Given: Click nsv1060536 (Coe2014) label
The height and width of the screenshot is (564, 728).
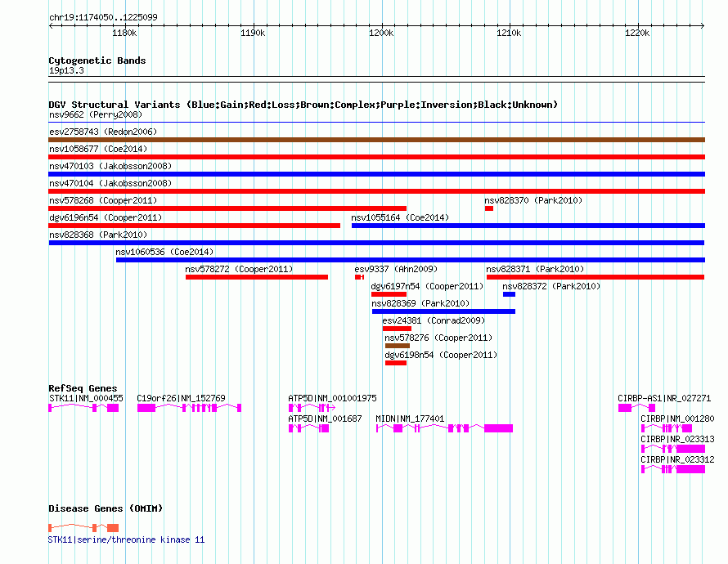Looking at the screenshot, I should [x=164, y=252].
